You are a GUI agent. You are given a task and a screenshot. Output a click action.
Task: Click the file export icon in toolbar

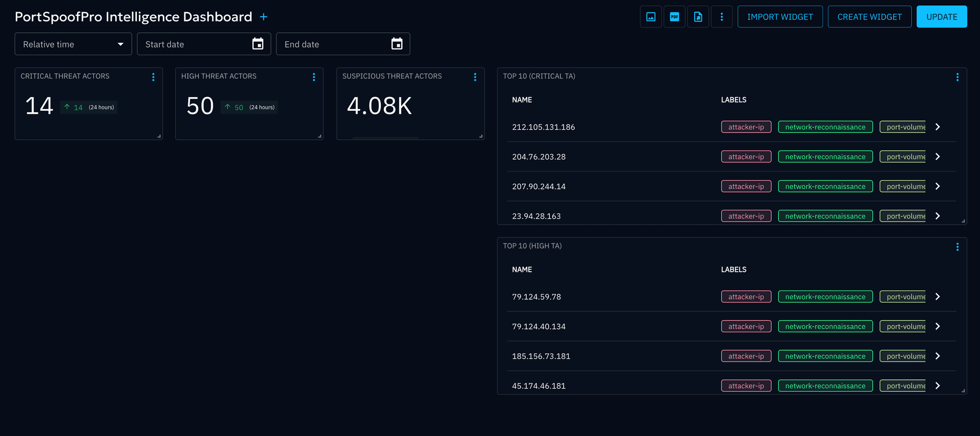coord(698,17)
